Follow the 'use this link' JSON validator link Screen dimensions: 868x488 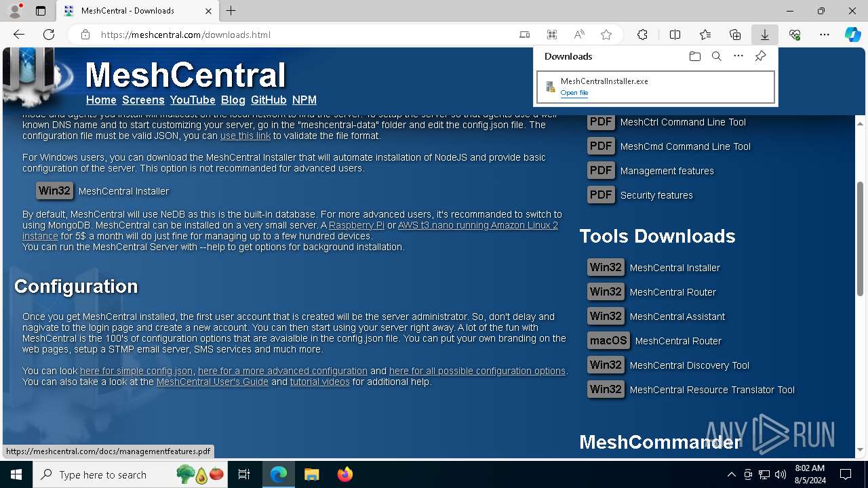point(245,136)
